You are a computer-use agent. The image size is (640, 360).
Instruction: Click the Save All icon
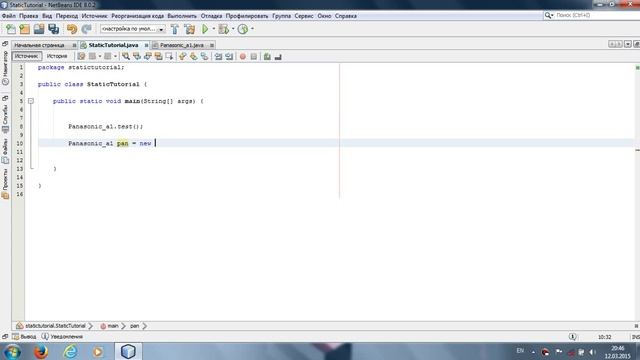53,29
